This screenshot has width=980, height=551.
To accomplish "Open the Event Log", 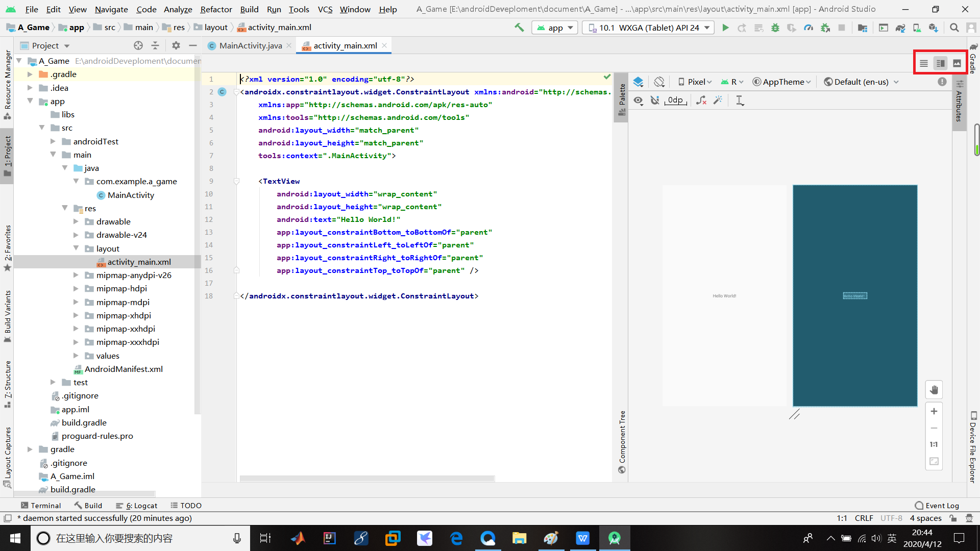I will [x=937, y=505].
